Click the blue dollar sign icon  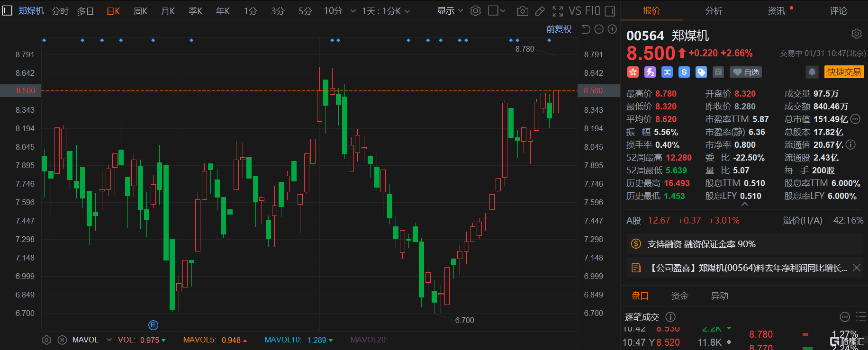coord(684,72)
